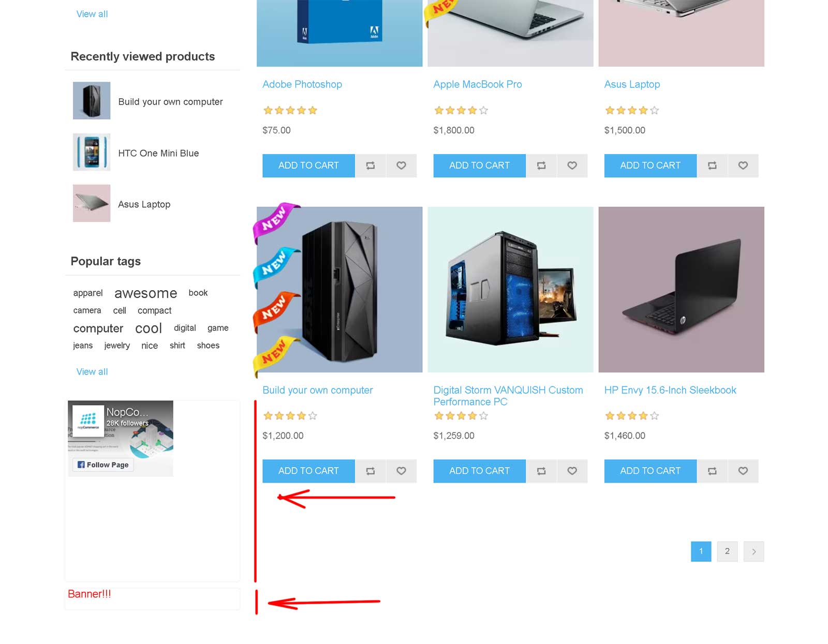Viewport: 828px width, 644px height.
Task: Add Apple MacBook Pro to compare list
Action: pyautogui.click(x=541, y=166)
